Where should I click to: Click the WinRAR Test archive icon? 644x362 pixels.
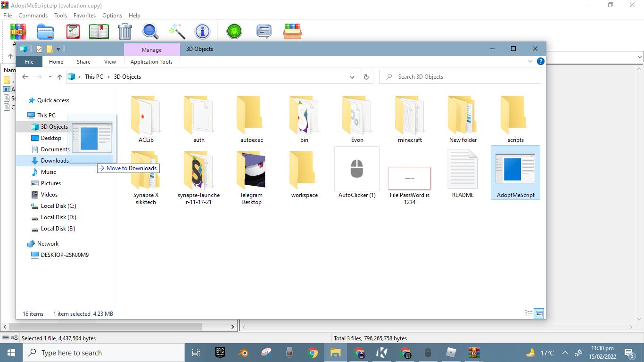point(73,32)
